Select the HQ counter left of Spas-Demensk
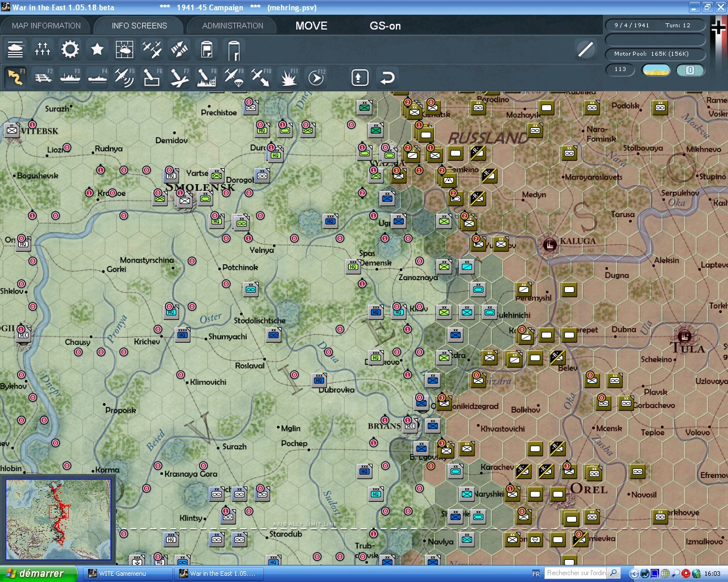The width and height of the screenshot is (728, 582). 353,266
